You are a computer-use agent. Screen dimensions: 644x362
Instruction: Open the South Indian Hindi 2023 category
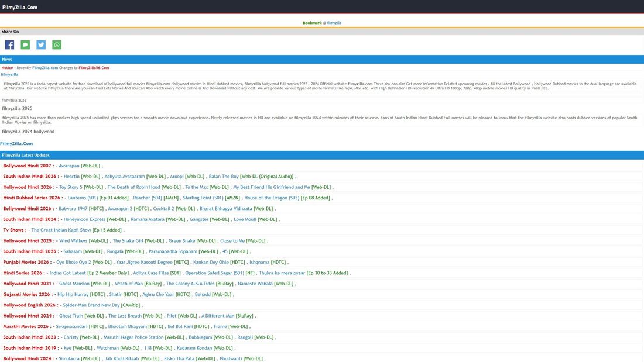[x=30, y=337]
